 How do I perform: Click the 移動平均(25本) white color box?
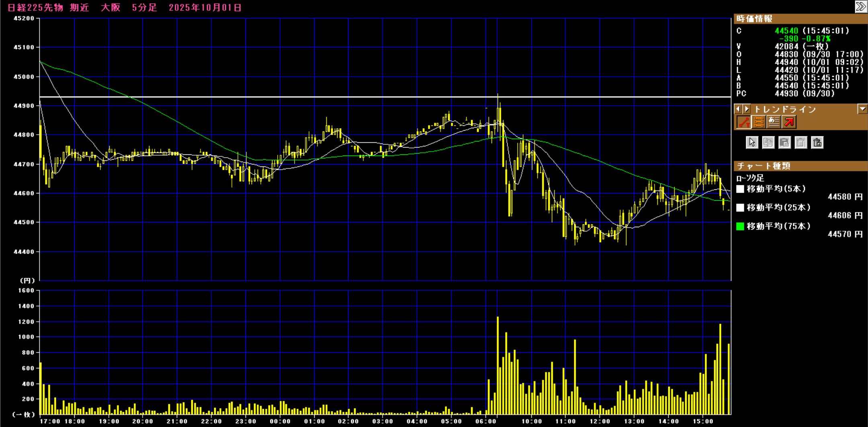pos(740,207)
